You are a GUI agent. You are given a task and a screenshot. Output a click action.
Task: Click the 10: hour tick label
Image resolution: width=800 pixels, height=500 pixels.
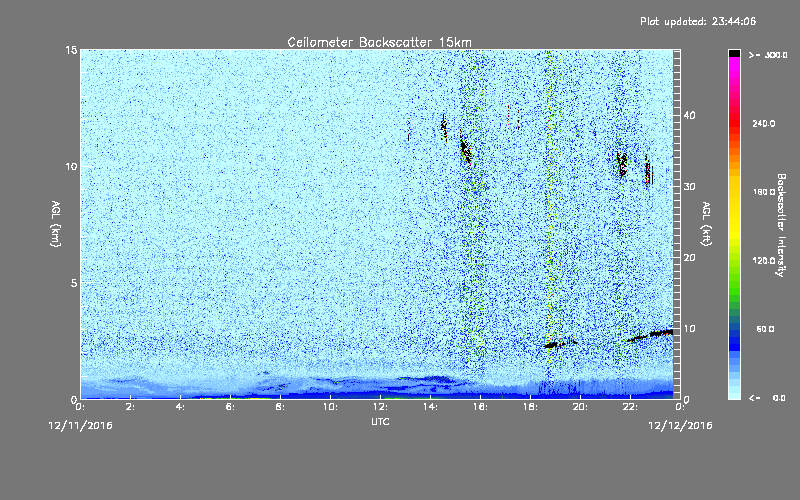pos(330,407)
